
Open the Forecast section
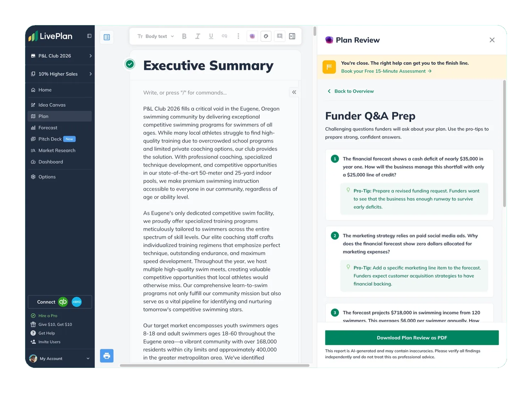point(60,128)
